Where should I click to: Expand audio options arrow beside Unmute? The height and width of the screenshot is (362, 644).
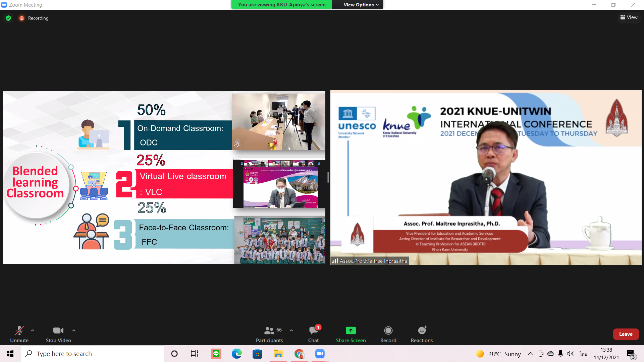(x=33, y=330)
